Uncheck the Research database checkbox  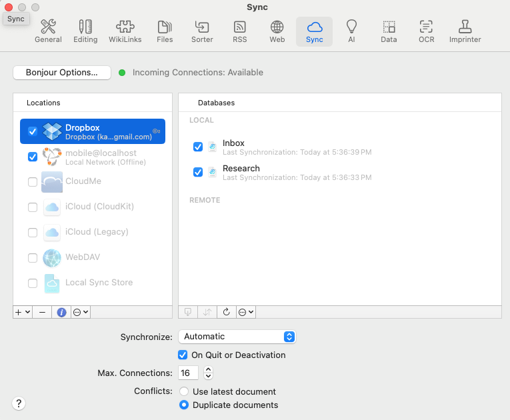point(198,172)
